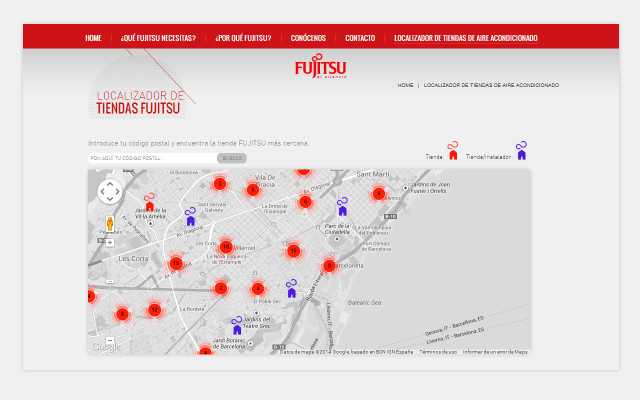
Task: Open the cluster marker labeled 2
Action: (221, 289)
